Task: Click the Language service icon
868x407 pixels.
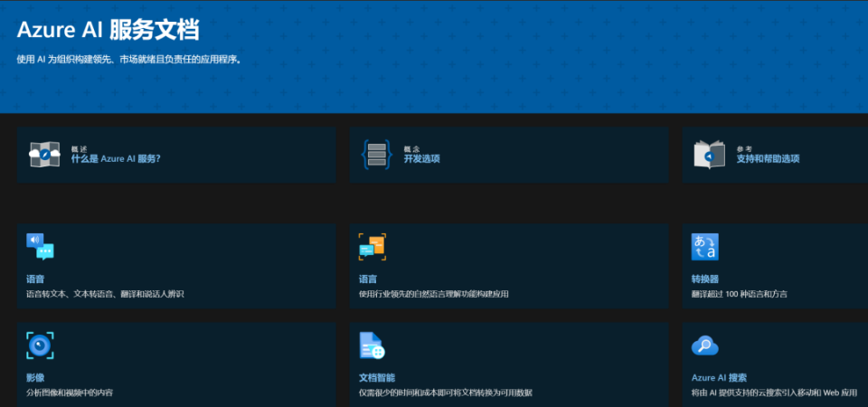Action: pos(373,247)
